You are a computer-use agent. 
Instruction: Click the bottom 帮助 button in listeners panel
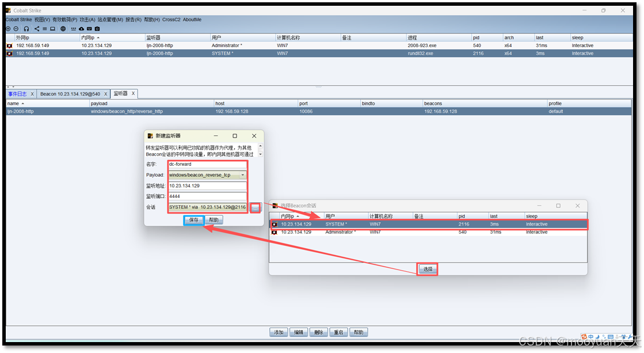point(359,332)
